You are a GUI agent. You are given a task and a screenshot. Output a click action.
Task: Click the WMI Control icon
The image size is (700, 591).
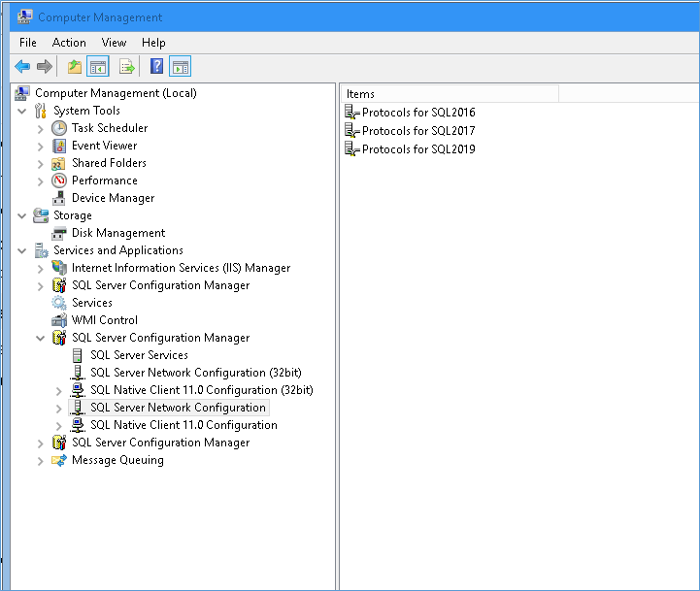click(x=59, y=320)
